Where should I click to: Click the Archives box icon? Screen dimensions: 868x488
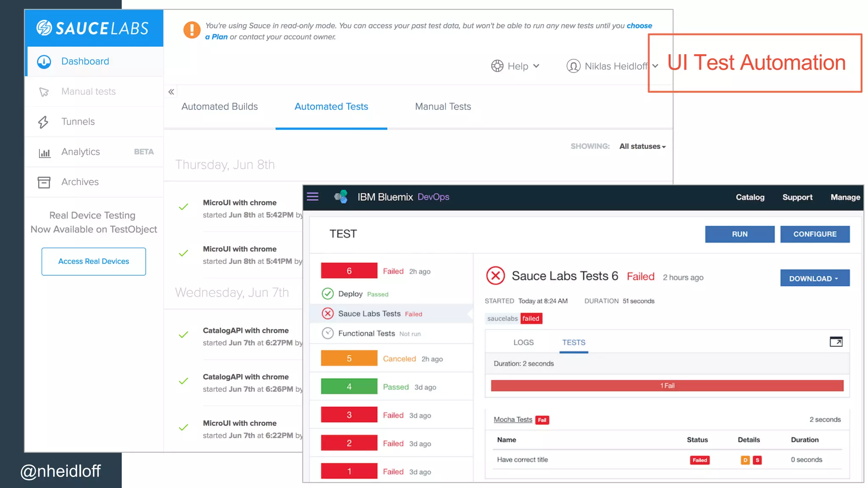44,182
